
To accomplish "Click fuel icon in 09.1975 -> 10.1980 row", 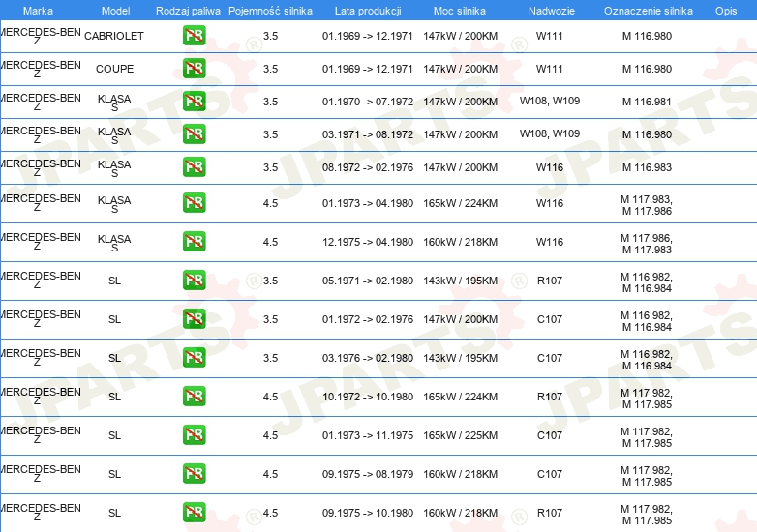I will [194, 513].
